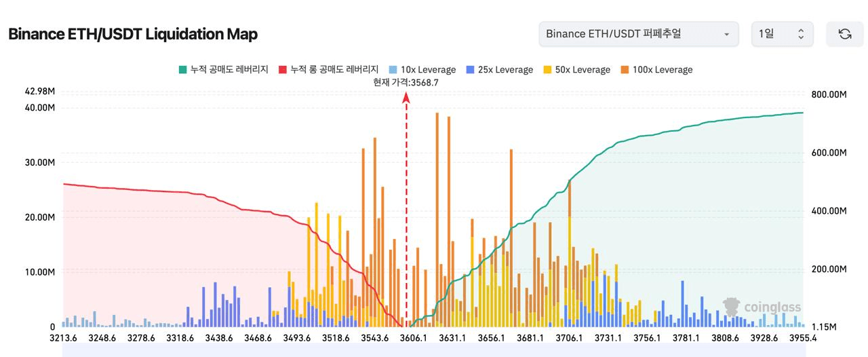Toggle the 누적 공매도 레버리지 legend series
The height and width of the screenshot is (357, 868).
point(224,69)
